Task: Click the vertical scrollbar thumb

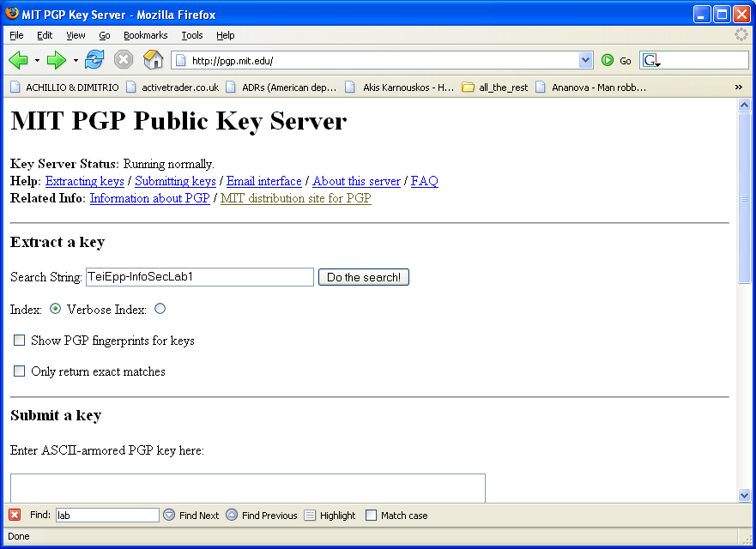Action: 745,198
